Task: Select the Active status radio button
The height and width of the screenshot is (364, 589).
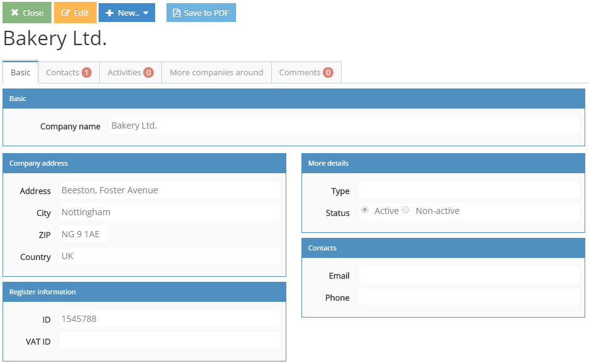Action: point(365,210)
